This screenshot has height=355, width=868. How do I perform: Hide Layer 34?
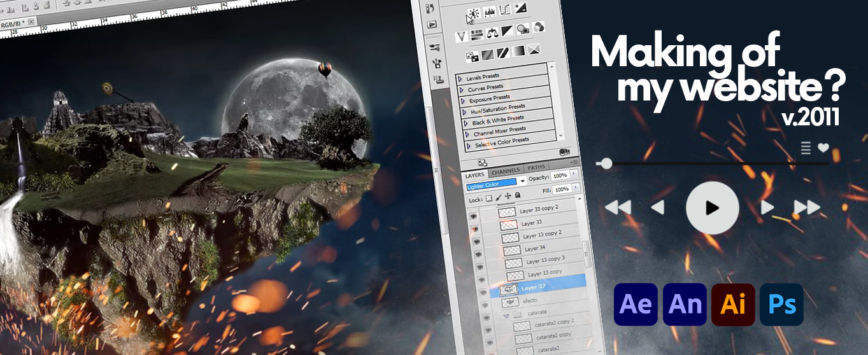coord(478,254)
